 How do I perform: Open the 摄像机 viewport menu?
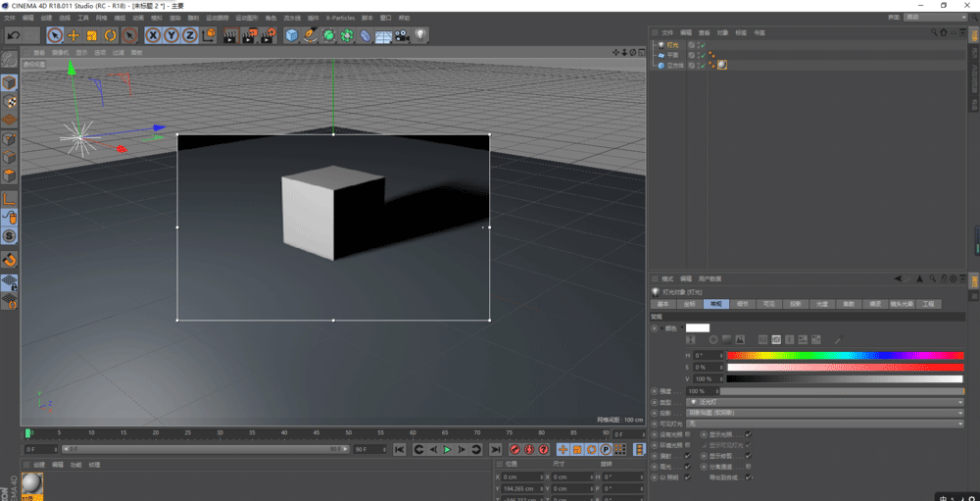pyautogui.click(x=60, y=53)
